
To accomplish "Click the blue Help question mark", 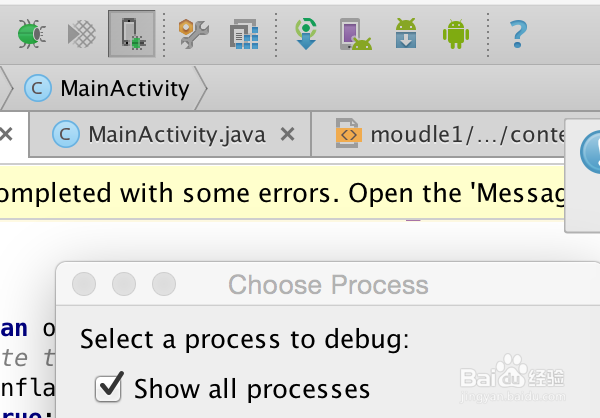I will pyautogui.click(x=517, y=35).
